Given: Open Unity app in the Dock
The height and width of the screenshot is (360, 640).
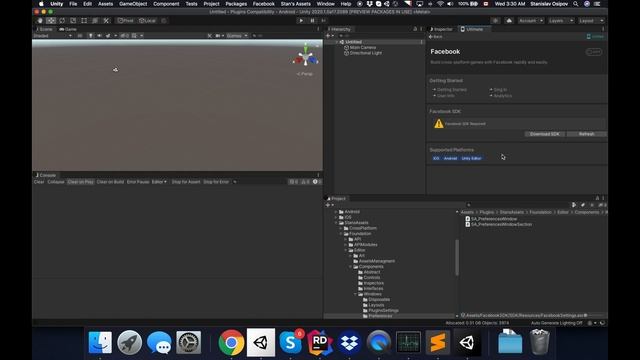Looking at the screenshot, I should (x=261, y=342).
